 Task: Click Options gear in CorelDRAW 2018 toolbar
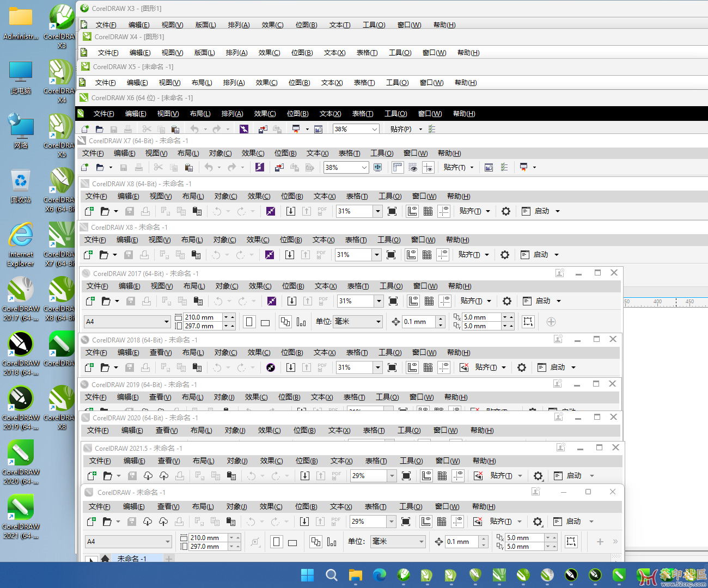pyautogui.click(x=522, y=367)
